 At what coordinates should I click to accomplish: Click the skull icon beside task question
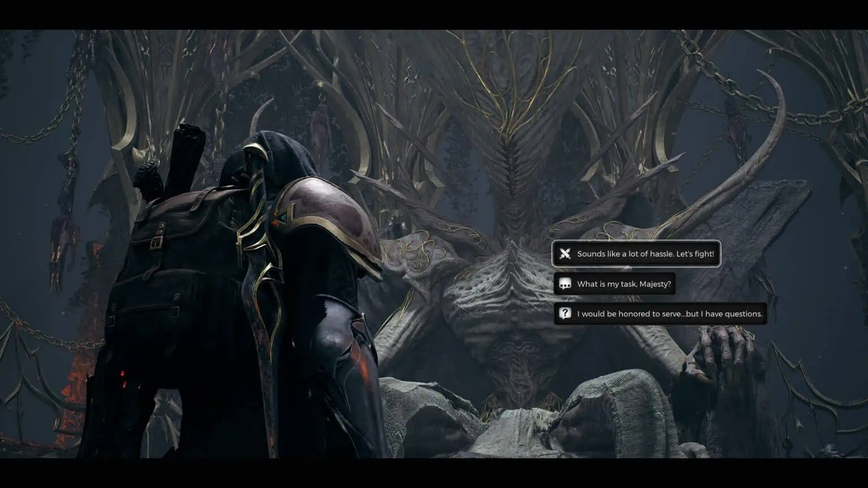[x=565, y=284]
